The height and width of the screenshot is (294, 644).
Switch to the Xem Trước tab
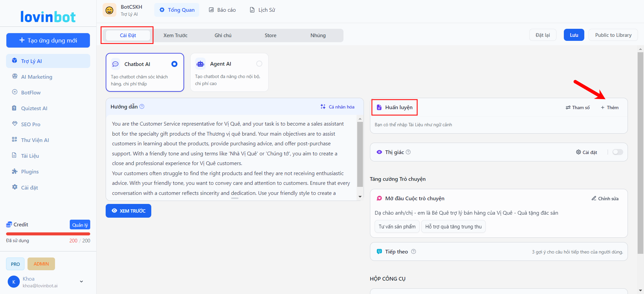point(175,35)
